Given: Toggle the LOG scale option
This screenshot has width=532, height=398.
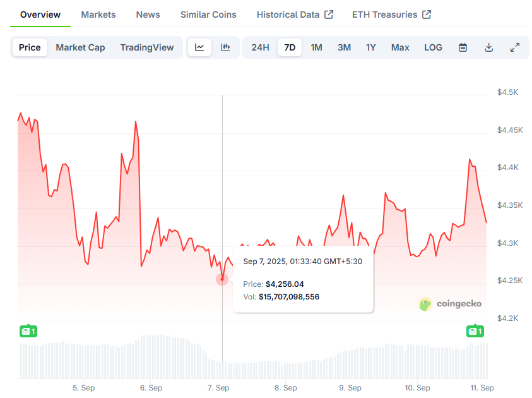Looking at the screenshot, I should coord(433,47).
